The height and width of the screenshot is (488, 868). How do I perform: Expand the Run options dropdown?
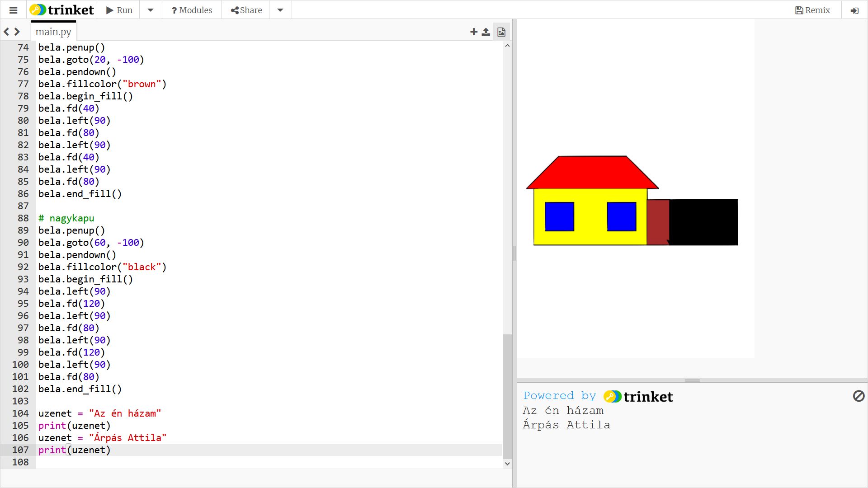click(151, 10)
